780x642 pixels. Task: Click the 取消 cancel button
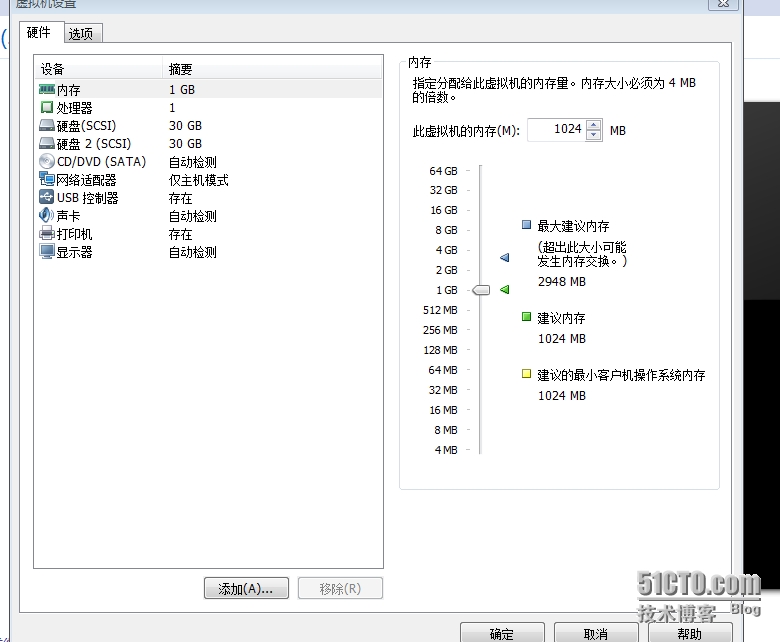click(596, 633)
